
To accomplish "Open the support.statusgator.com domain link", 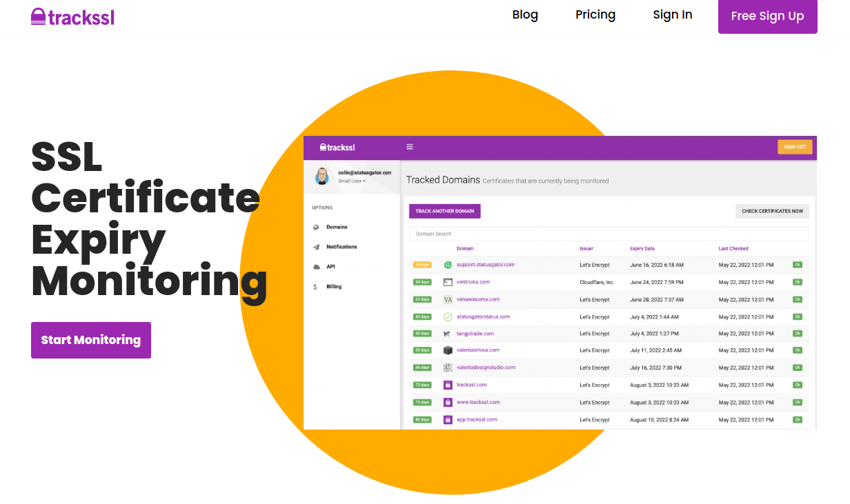I will click(x=486, y=265).
